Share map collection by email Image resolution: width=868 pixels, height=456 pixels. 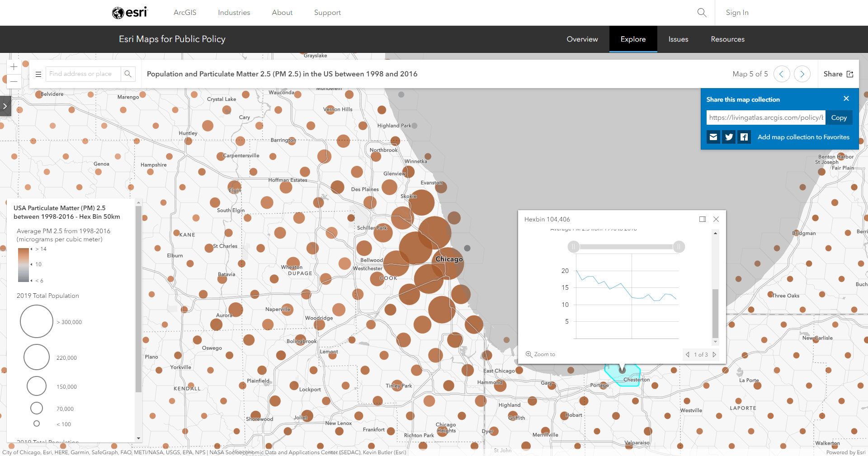point(713,137)
